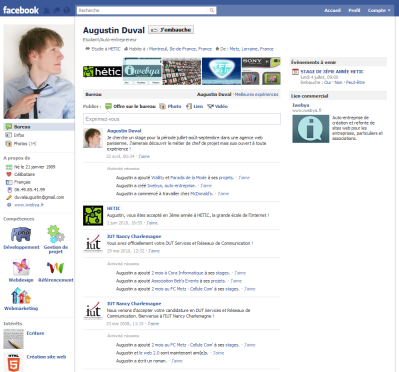Screen dimensions: 399x372
Task: Open Ecriture interest link
Action: click(x=35, y=333)
